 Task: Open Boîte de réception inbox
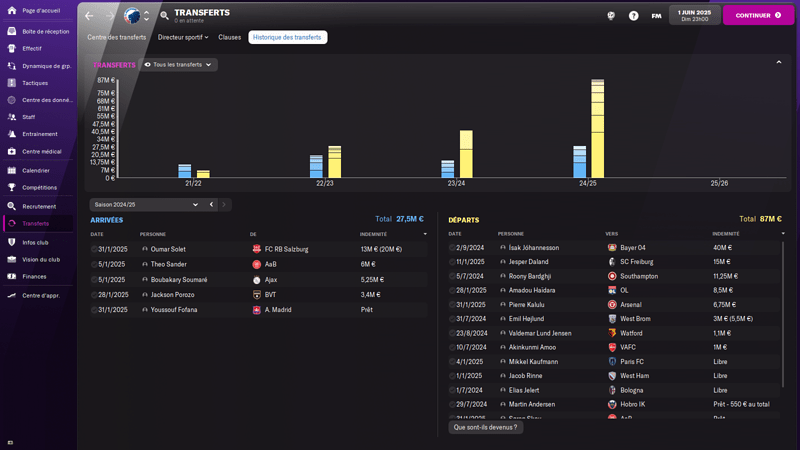[x=45, y=31]
